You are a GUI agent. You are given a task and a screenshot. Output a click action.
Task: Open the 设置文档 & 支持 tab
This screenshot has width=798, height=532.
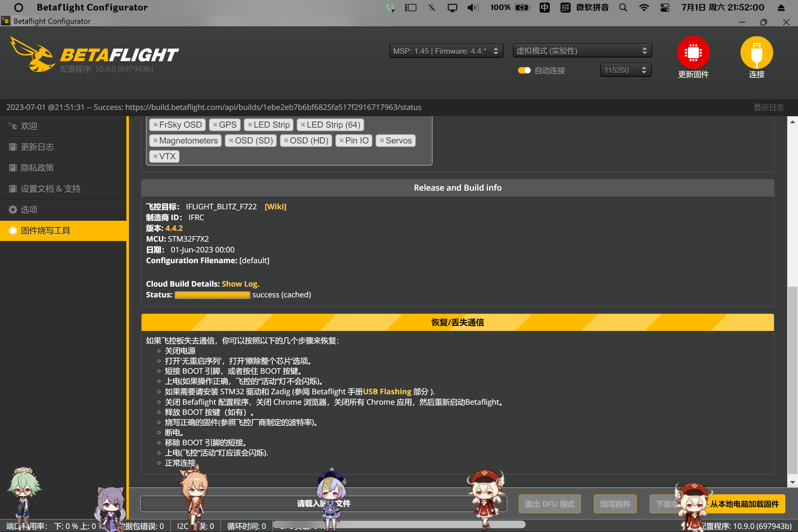pos(63,189)
